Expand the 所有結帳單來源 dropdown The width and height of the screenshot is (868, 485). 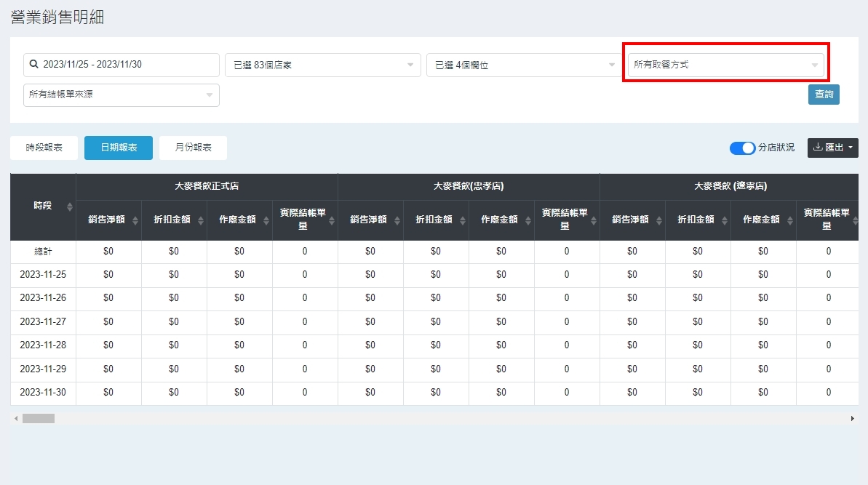121,95
